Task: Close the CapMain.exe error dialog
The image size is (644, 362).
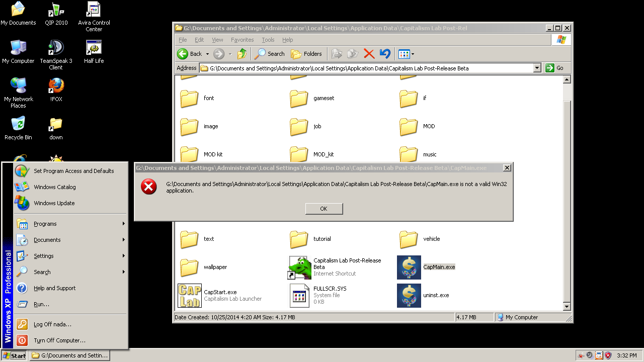Action: pyautogui.click(x=507, y=168)
